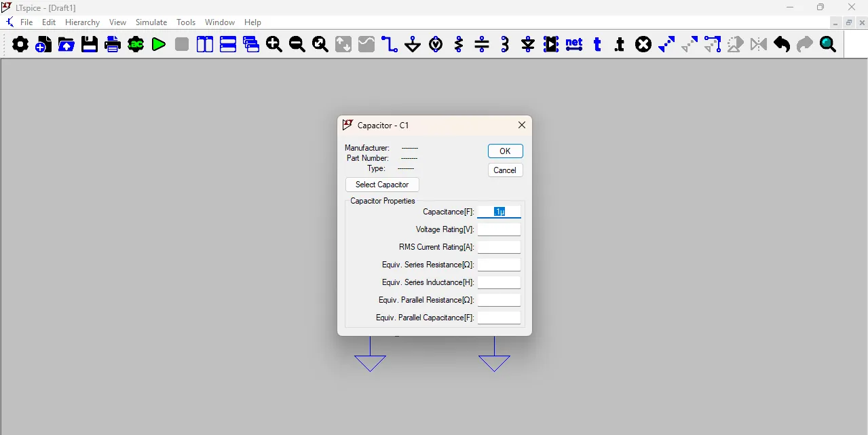
Task: Click the Print icon
Action: (x=113, y=45)
